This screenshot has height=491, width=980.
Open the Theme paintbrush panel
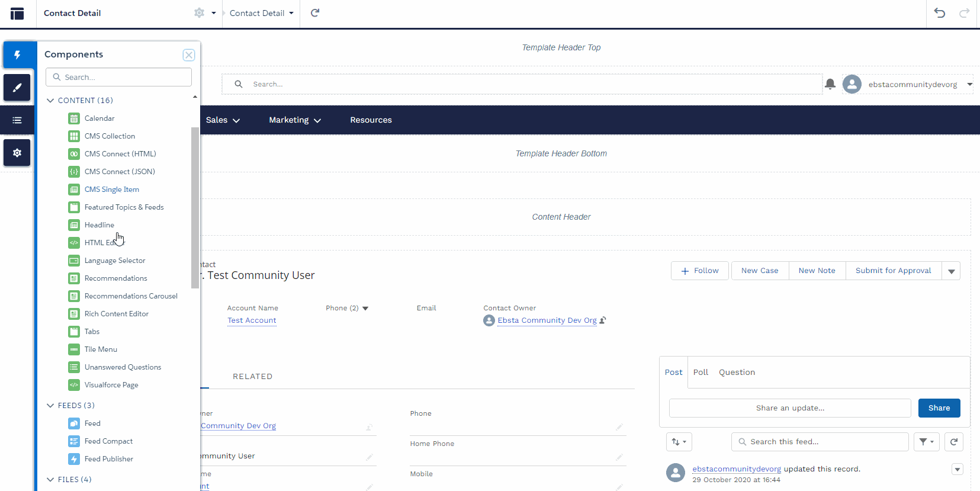[x=17, y=88]
